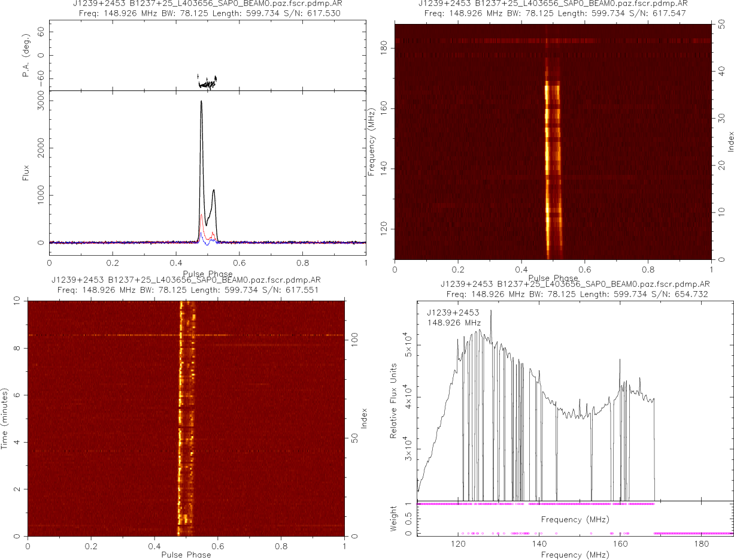
Task: Select the position angle data points cluster
Action: tap(208, 82)
